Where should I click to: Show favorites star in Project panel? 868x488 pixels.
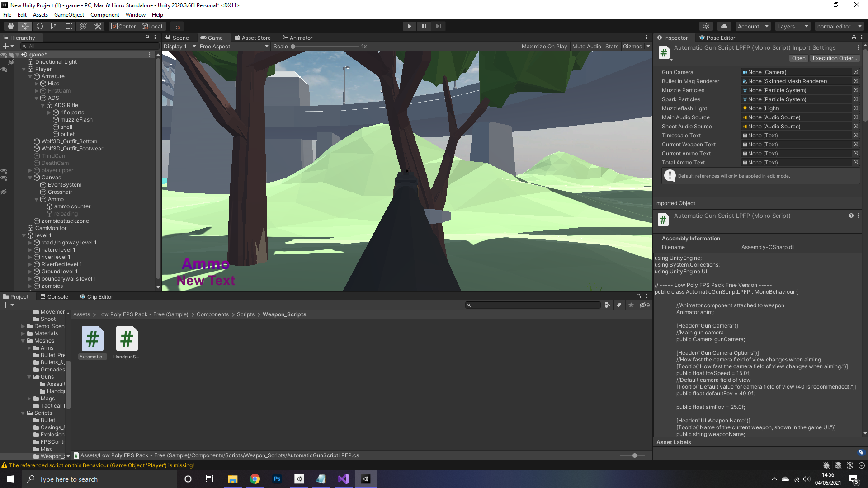click(x=631, y=305)
